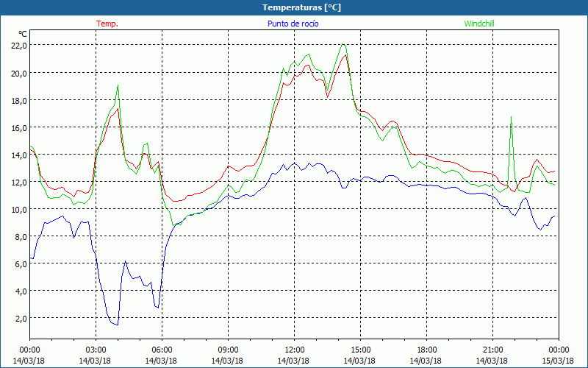Click the 'Temperaturas [°C]' chart title
588x368 pixels.
tap(301, 7)
